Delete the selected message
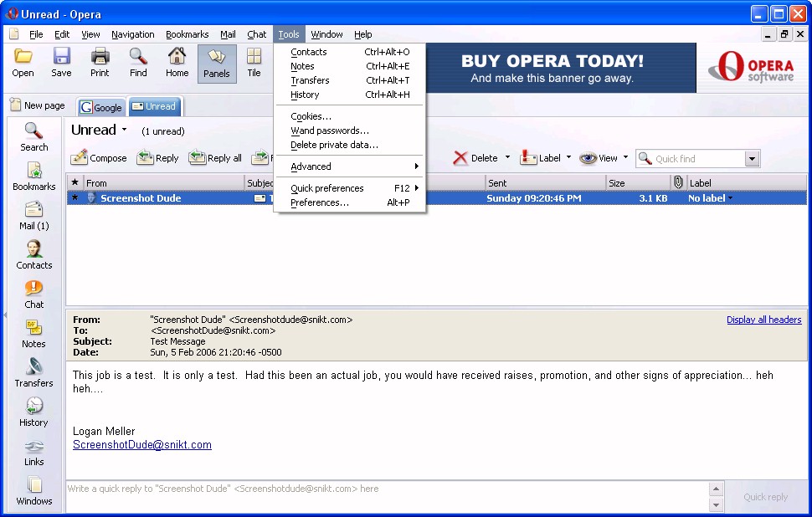Image resolution: width=812 pixels, height=517 pixels. (x=475, y=158)
